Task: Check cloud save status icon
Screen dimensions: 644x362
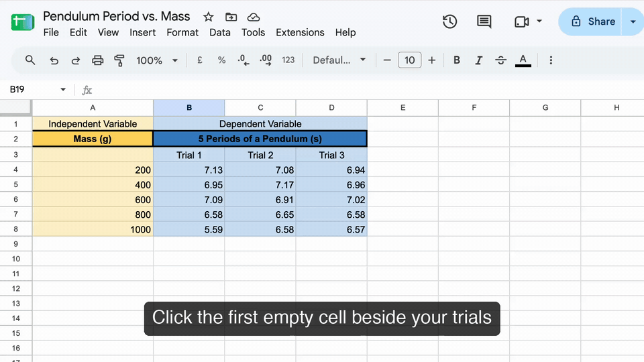Action: [254, 17]
